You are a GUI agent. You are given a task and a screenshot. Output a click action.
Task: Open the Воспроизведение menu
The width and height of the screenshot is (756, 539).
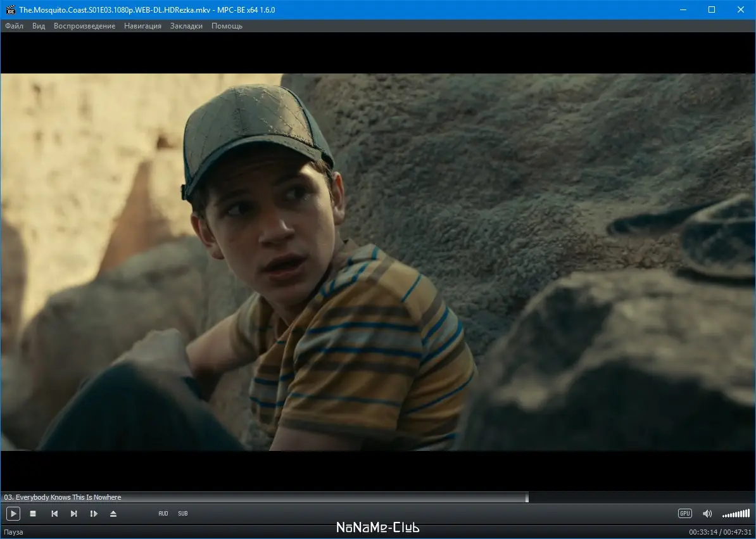84,26
